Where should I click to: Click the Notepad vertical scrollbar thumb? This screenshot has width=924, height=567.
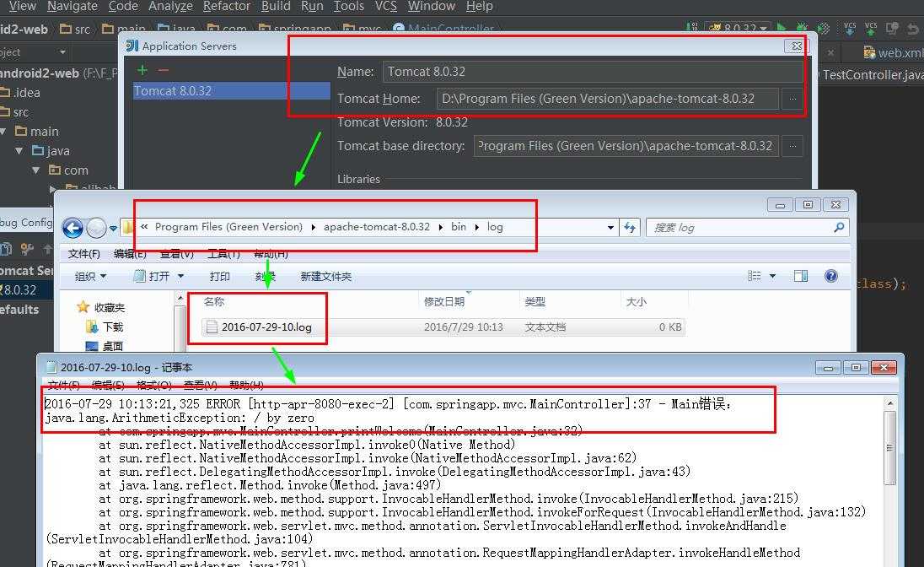tap(889, 448)
